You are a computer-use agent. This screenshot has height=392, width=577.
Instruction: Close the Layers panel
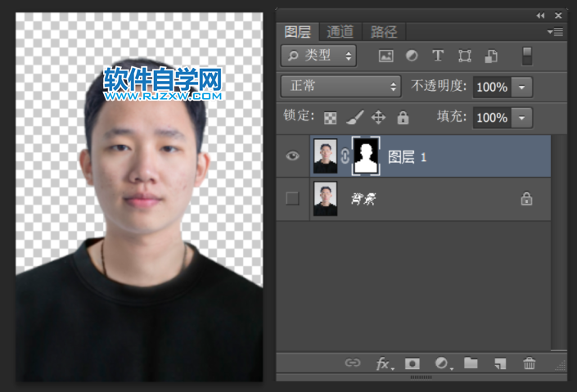pyautogui.click(x=558, y=16)
